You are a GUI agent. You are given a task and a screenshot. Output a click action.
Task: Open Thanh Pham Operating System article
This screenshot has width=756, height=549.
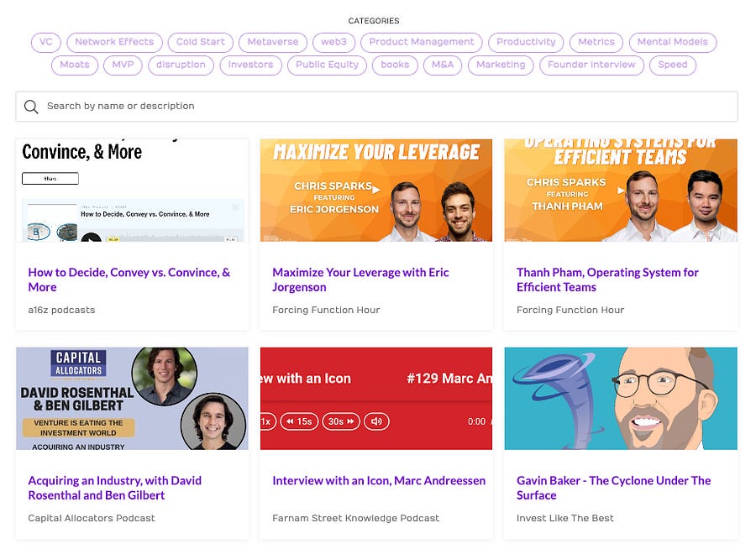click(607, 280)
